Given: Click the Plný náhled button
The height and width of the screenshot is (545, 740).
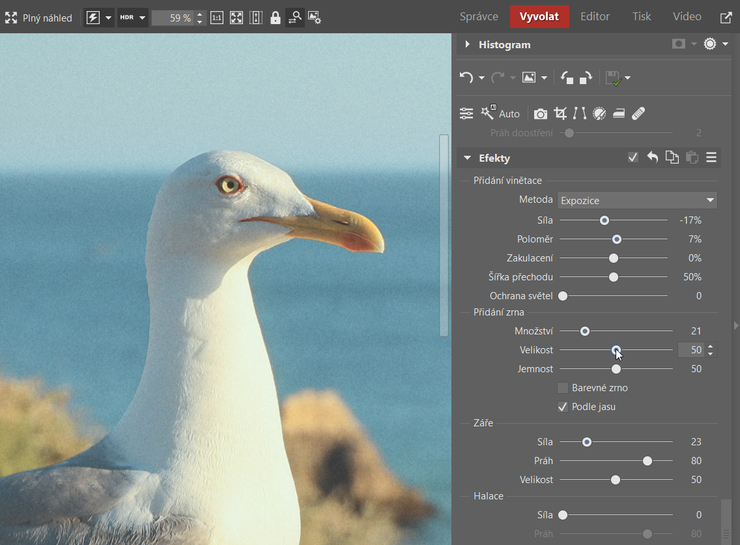Looking at the screenshot, I should (x=38, y=18).
